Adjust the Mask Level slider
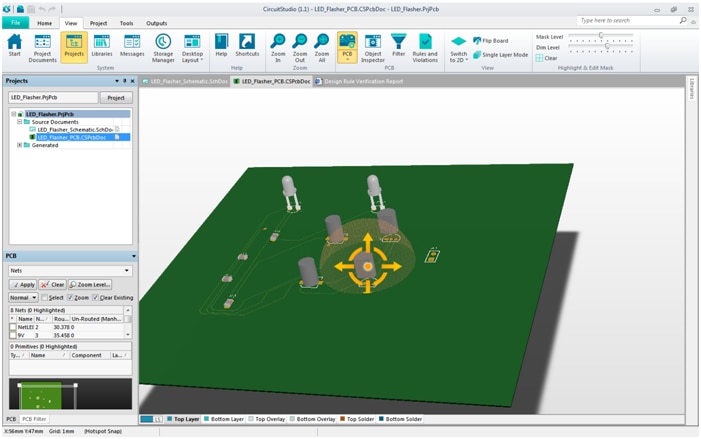This screenshot has width=701, height=439. click(x=601, y=36)
